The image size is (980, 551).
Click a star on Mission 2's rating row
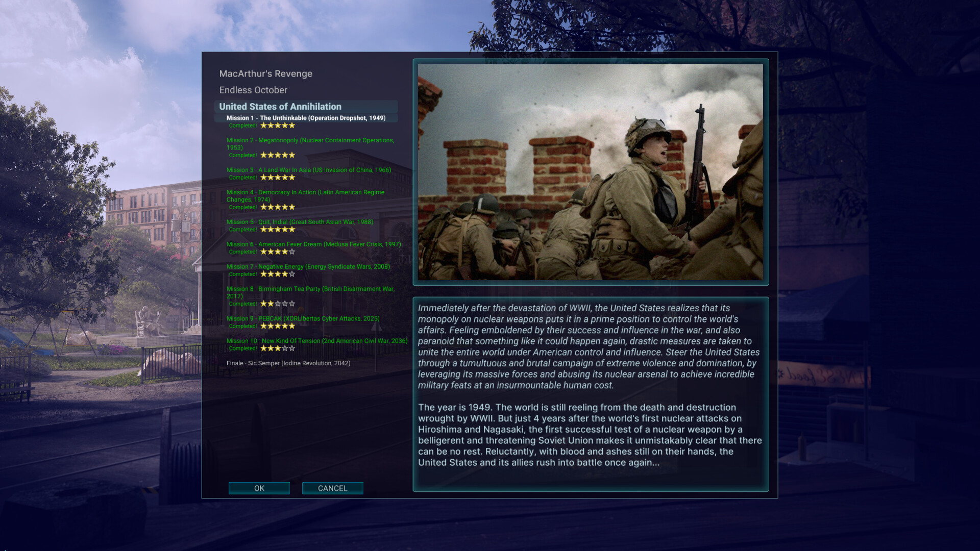pyautogui.click(x=278, y=155)
